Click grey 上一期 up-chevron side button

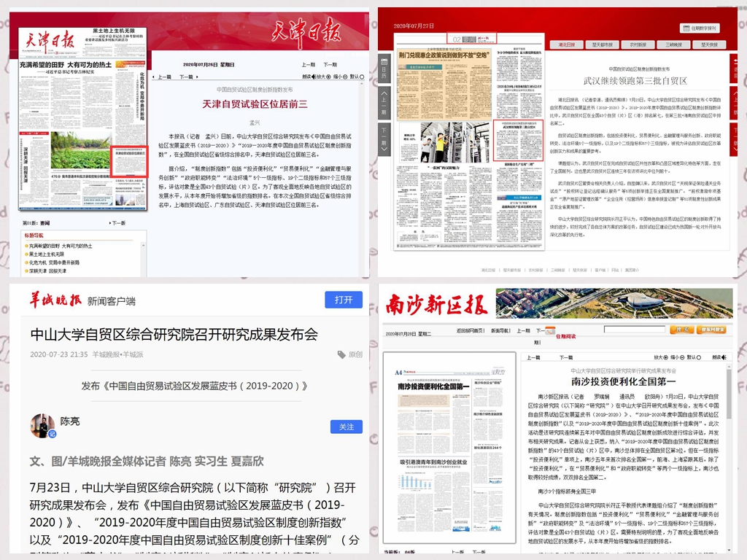point(384,103)
